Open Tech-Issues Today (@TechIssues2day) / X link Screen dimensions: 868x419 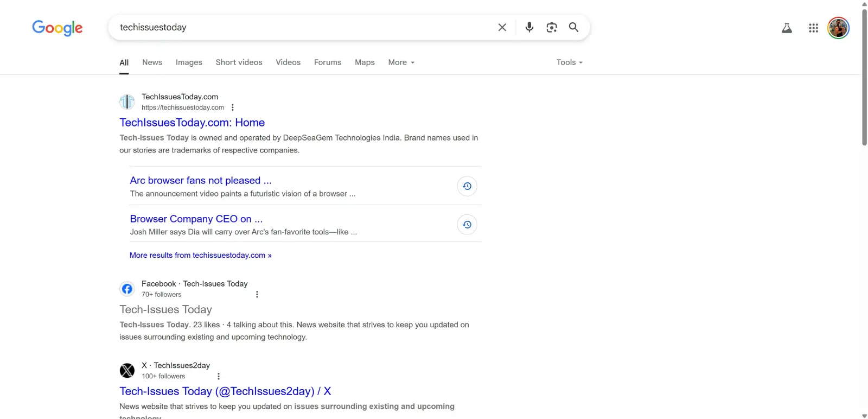[x=225, y=391]
